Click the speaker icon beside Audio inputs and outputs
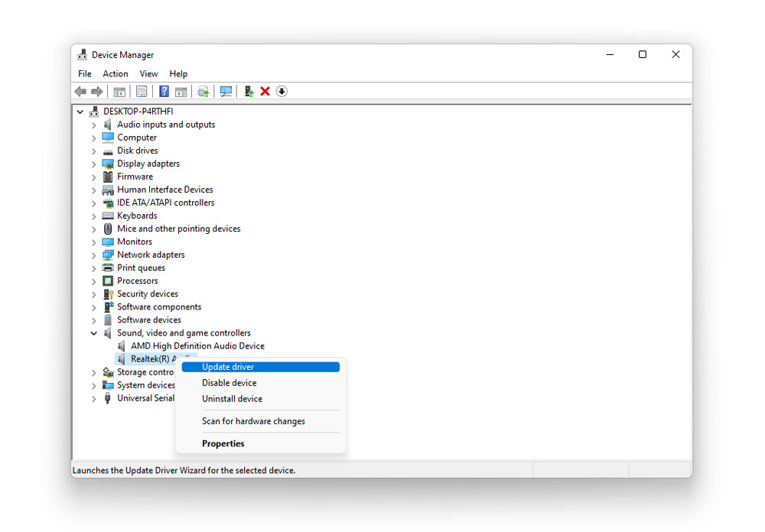This screenshot has height=532, width=765. tap(108, 125)
